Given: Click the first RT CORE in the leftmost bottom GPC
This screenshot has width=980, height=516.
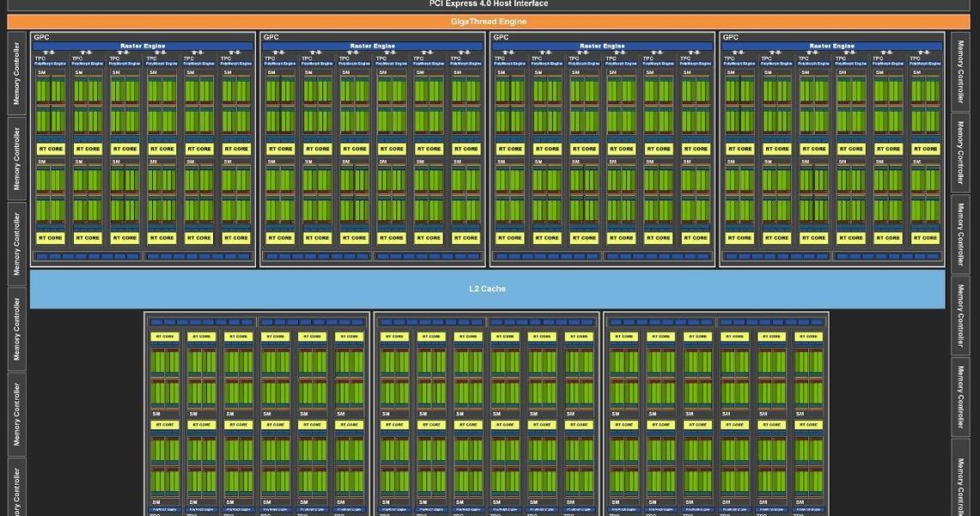Looking at the screenshot, I should coord(164,337).
